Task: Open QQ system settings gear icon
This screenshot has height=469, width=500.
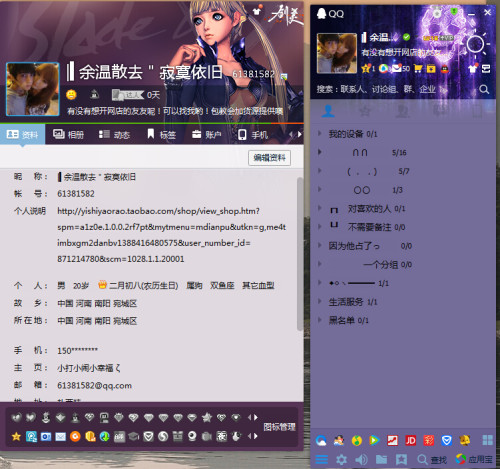Action: click(341, 460)
